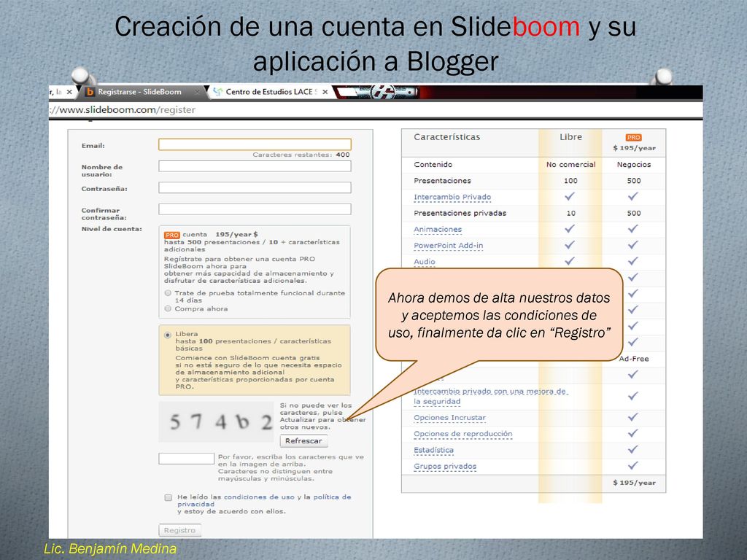Click the Libre checkmark for Audio
Screen dimensions: 747x560
coord(570,261)
